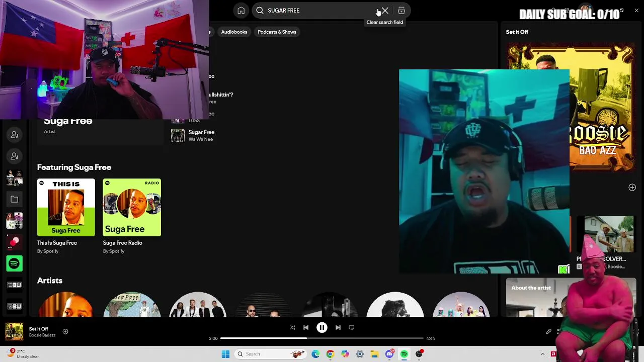644x362 pixels.
Task: Click the pencil icon in player bar
Action: (x=548, y=332)
